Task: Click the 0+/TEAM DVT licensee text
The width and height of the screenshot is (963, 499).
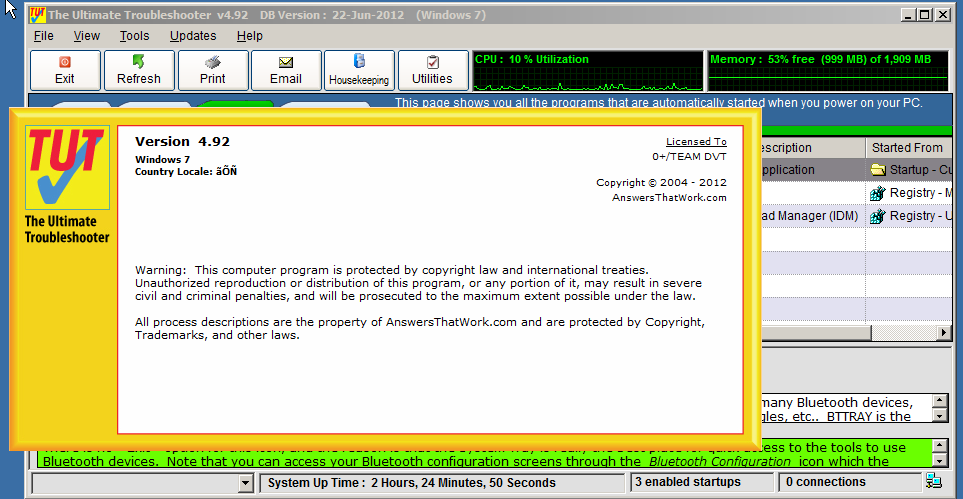Action: point(689,157)
